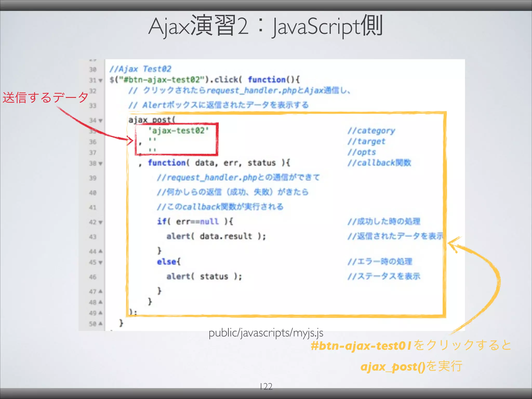This screenshot has width=532, height=399.
Task: Toggle the fold end marker at line 47
Action: click(x=101, y=291)
